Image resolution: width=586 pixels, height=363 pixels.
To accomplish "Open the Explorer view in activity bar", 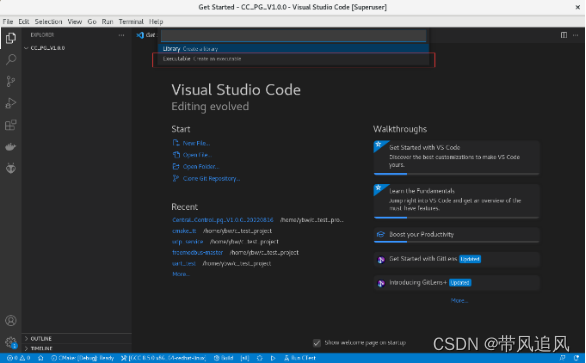I will 11,38.
